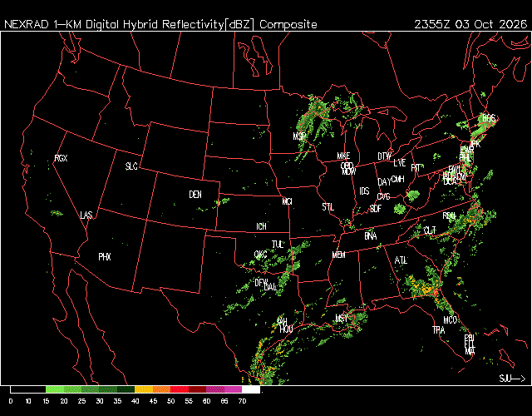Screen dimensions: 532x416
Task: Click the legend value 70
Action: pos(242,401)
